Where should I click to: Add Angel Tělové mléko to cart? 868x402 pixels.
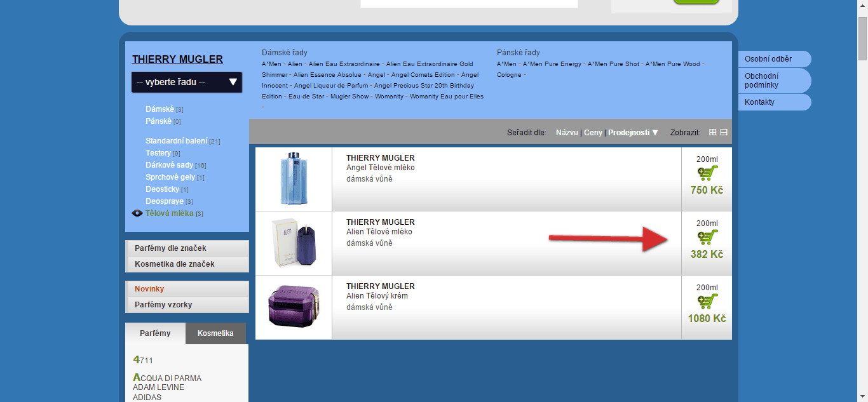point(707,173)
